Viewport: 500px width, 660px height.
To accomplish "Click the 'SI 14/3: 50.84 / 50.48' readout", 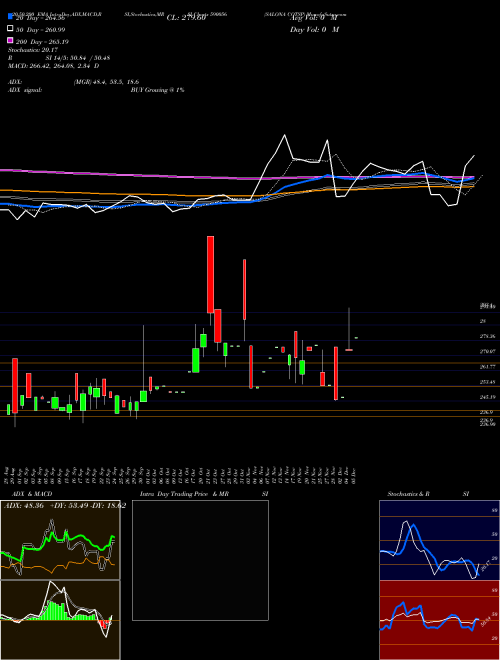I will pos(78,58).
